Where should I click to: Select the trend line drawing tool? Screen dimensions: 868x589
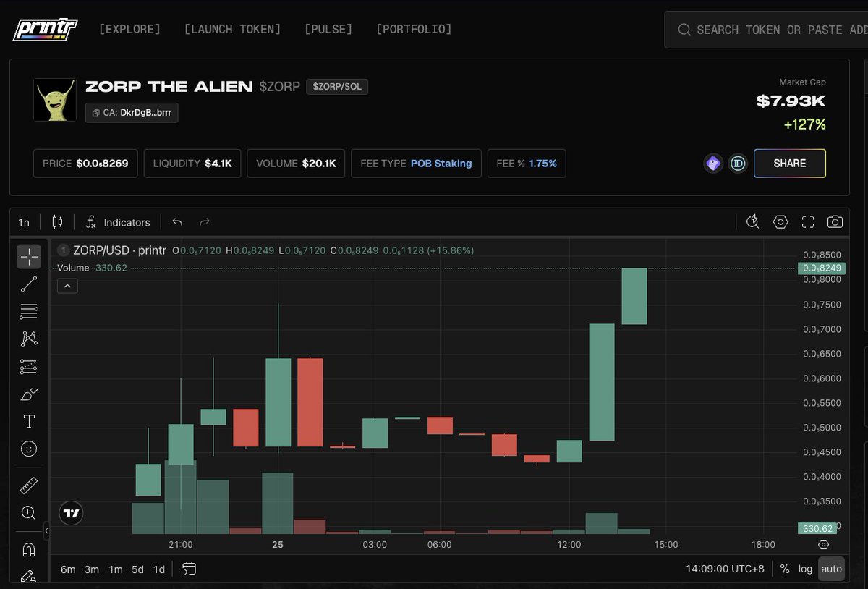point(29,284)
